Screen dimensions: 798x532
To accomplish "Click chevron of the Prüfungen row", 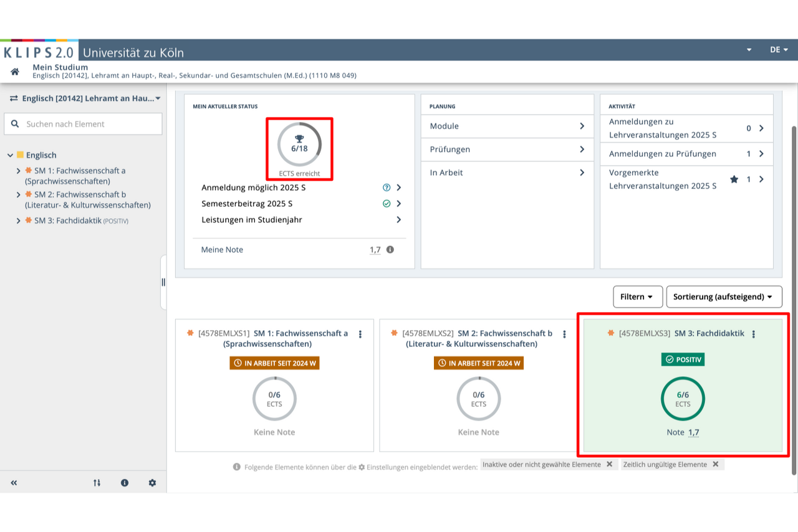I will [582, 150].
